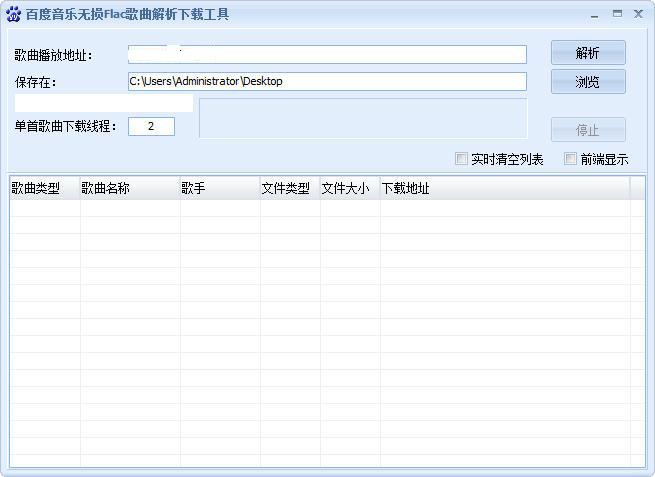
Task: Click the 歌手 column header
Action: pyautogui.click(x=220, y=188)
